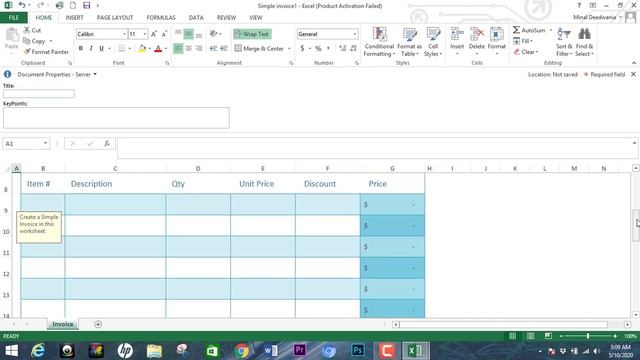Open the Calibri font name dropdown
The width and height of the screenshot is (640, 360).
tap(124, 34)
